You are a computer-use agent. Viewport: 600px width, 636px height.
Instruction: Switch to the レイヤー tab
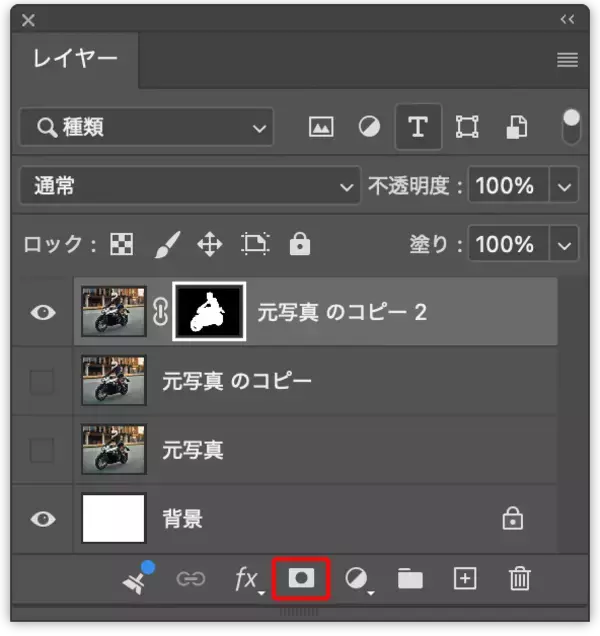75,59
